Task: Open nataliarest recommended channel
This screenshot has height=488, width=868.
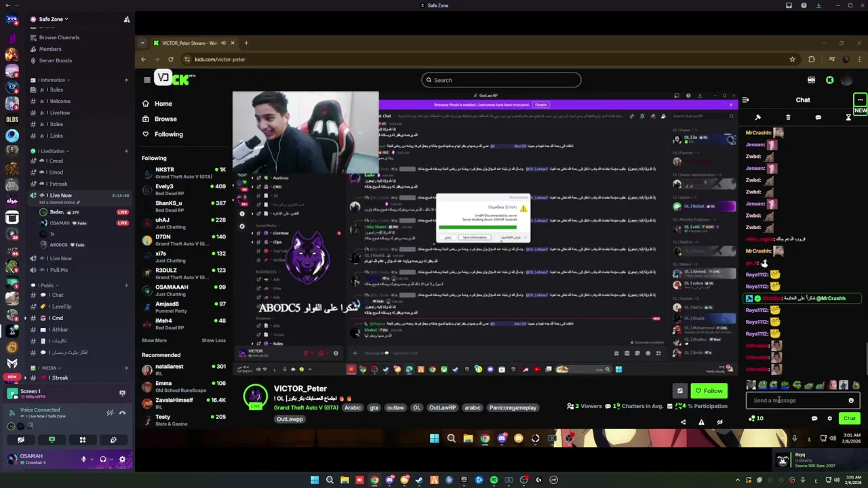Action: 184,370
